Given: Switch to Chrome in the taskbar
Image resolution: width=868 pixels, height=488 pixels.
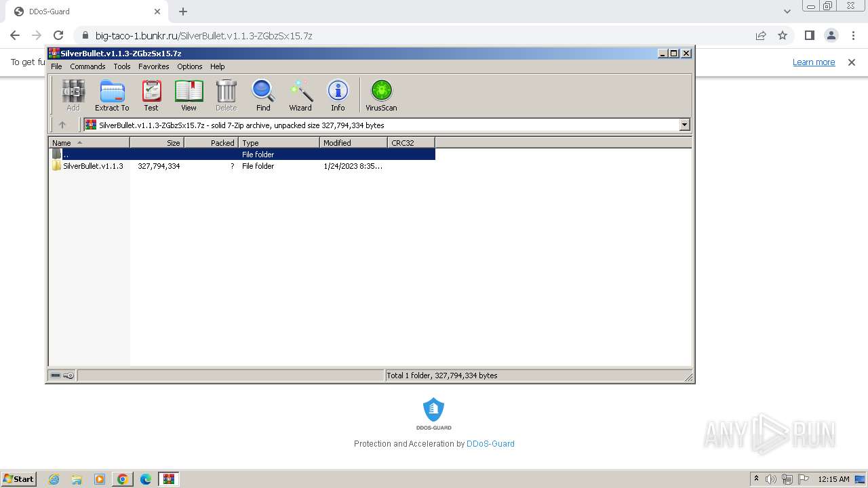Looking at the screenshot, I should 123,479.
